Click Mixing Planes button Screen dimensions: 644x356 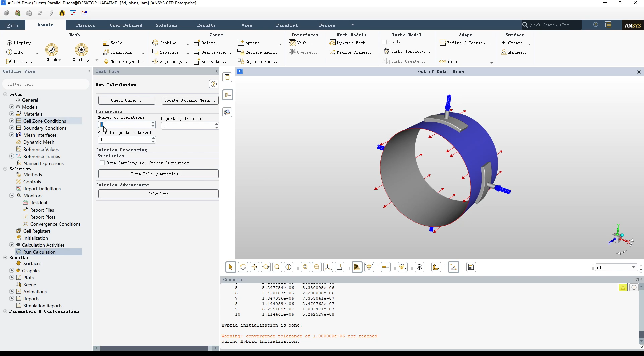click(352, 52)
